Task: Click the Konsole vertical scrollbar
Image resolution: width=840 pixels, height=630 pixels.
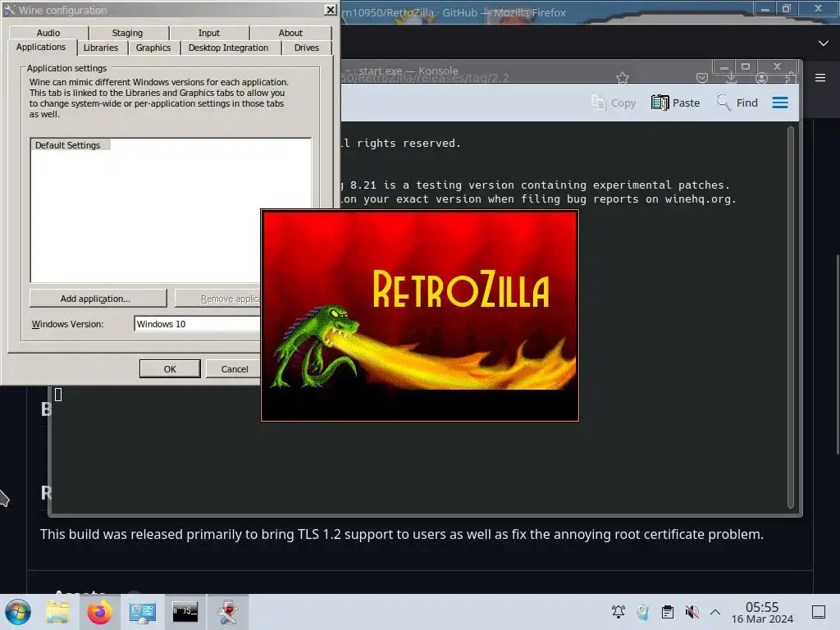Action: click(790, 317)
